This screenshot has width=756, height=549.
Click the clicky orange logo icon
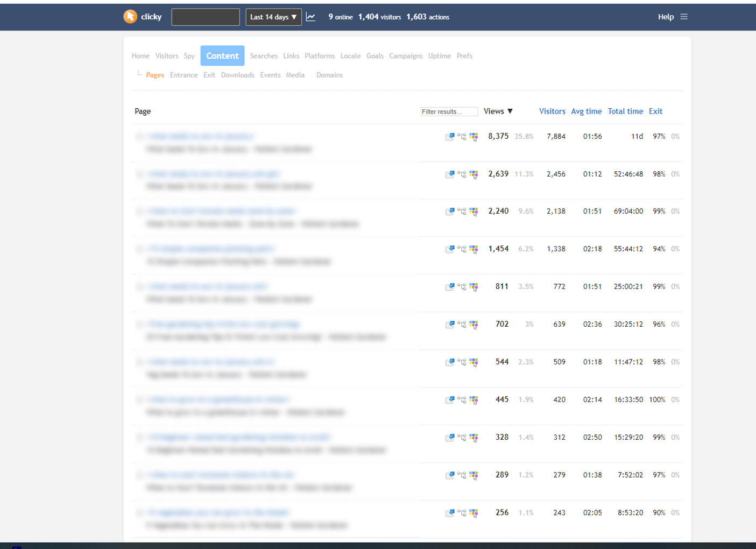[x=130, y=17]
